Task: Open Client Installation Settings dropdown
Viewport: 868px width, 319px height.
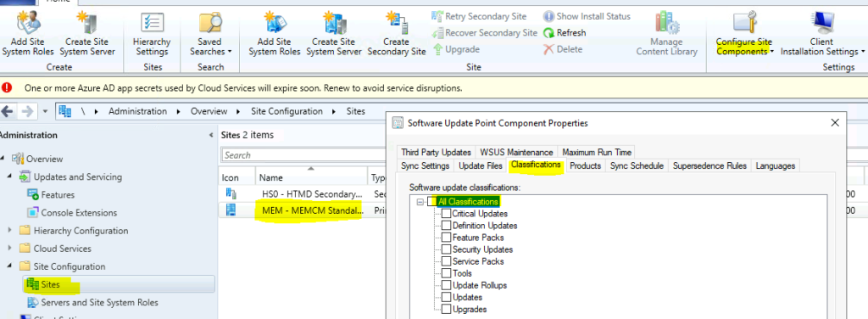Action: click(822, 33)
